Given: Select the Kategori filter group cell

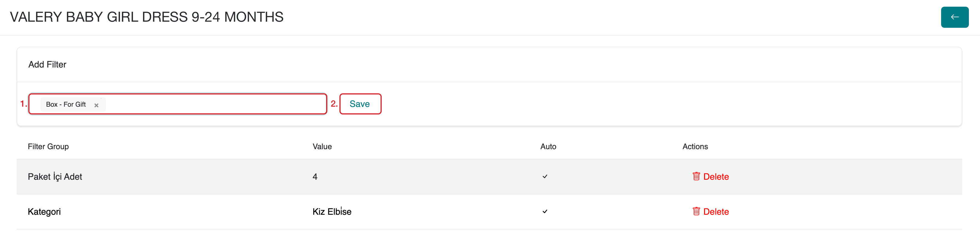Looking at the screenshot, I should click(44, 211).
